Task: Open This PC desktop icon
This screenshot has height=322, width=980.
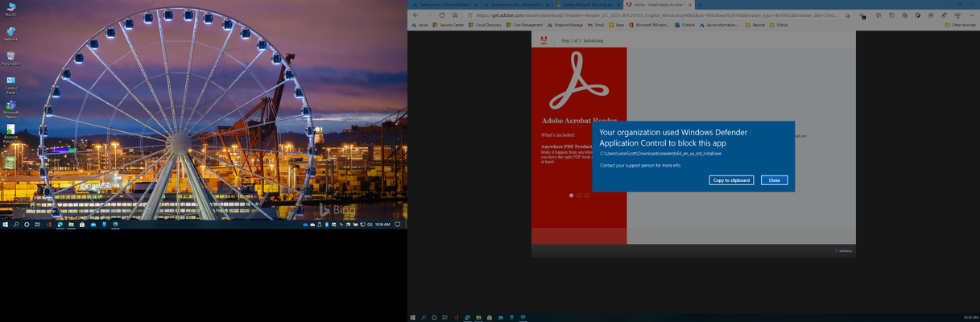Action: click(11, 9)
